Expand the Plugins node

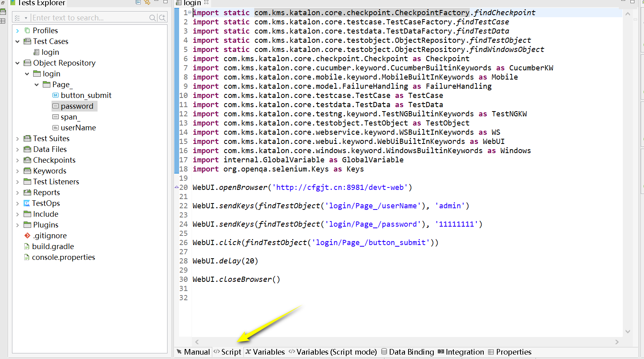pos(17,225)
